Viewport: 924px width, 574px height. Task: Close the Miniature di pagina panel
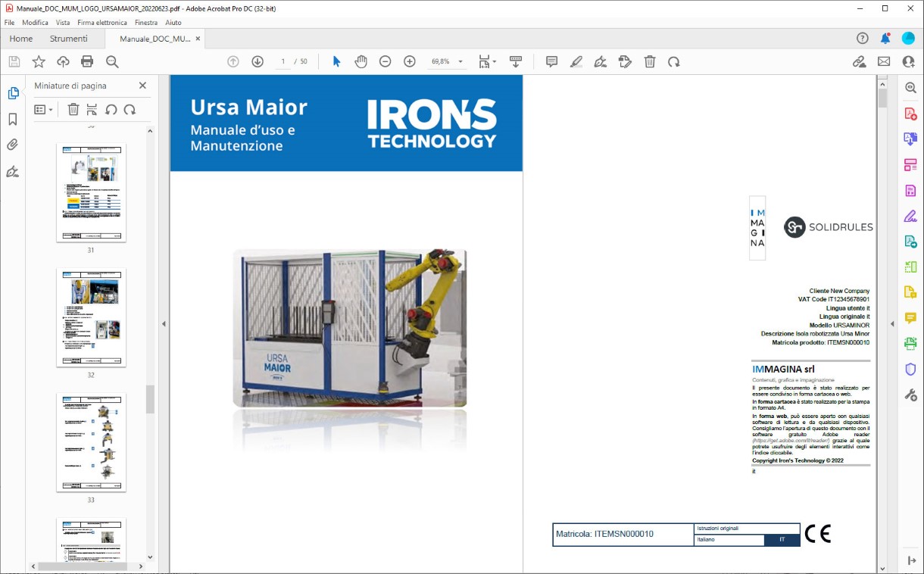tap(142, 86)
